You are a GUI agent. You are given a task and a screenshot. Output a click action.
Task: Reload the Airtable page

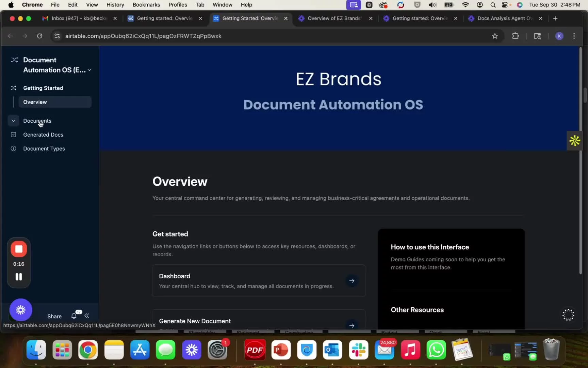pyautogui.click(x=39, y=36)
